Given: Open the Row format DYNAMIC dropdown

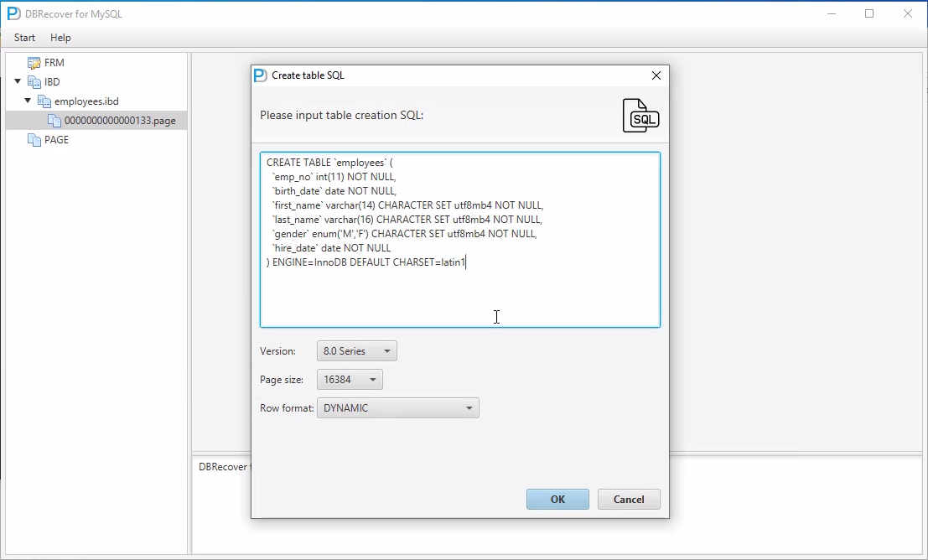Looking at the screenshot, I should pyautogui.click(x=397, y=408).
